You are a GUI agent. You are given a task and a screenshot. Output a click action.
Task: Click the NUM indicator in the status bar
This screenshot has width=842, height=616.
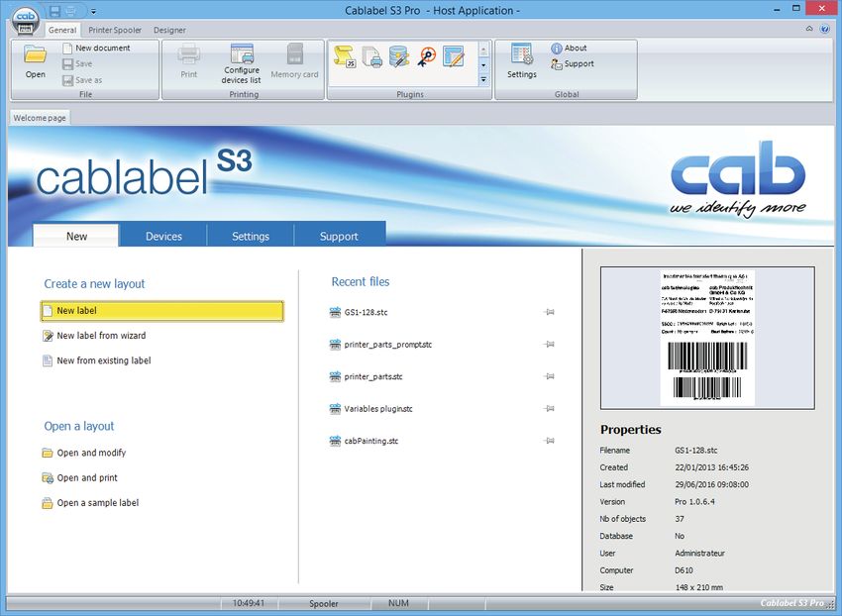tap(398, 603)
